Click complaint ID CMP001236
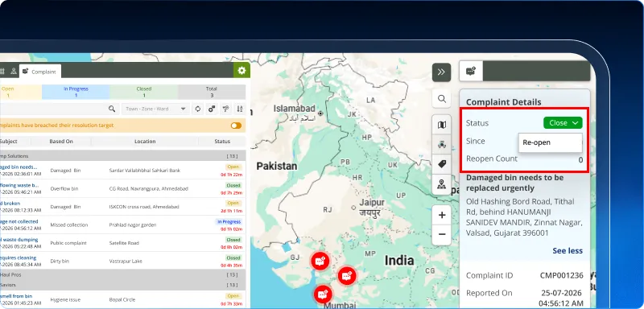Screen dimensions: 644x309 tap(561, 275)
